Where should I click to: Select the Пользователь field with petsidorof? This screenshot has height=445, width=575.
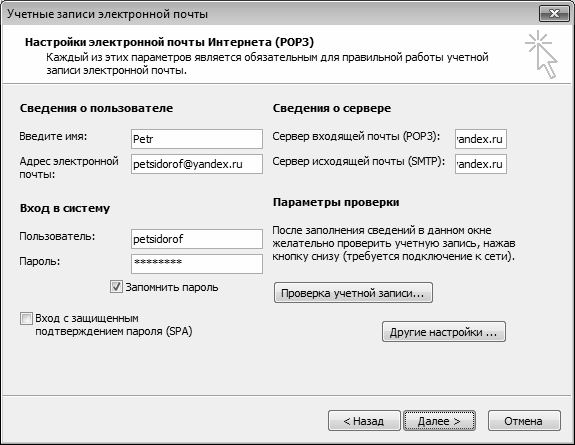(197, 239)
